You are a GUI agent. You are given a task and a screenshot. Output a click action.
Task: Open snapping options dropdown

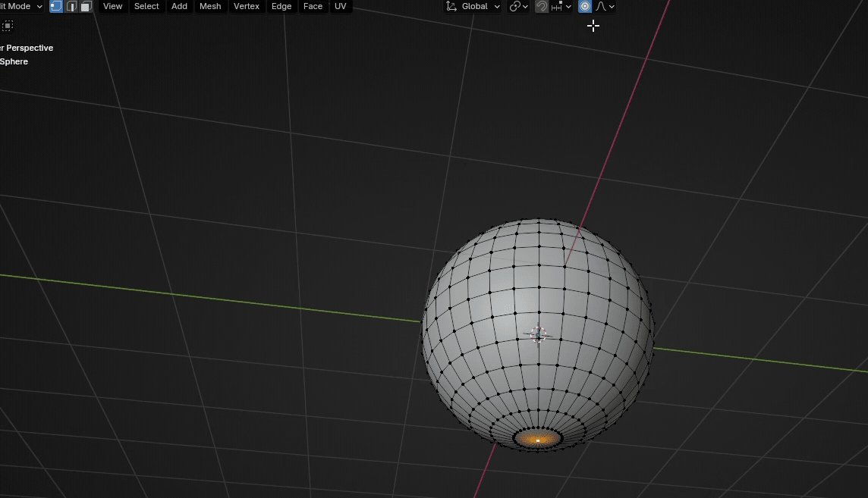(562, 6)
